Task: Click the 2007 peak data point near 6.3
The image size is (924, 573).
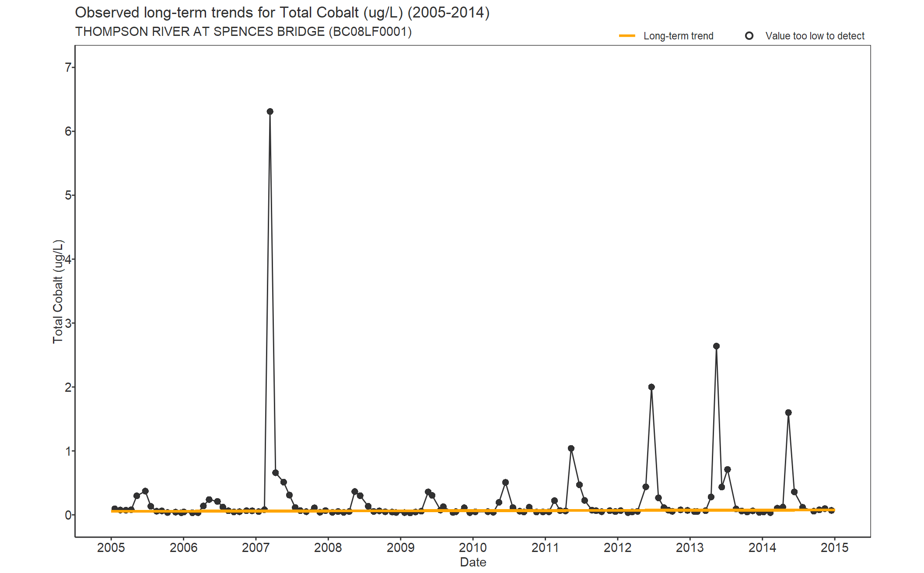Action: (x=270, y=112)
